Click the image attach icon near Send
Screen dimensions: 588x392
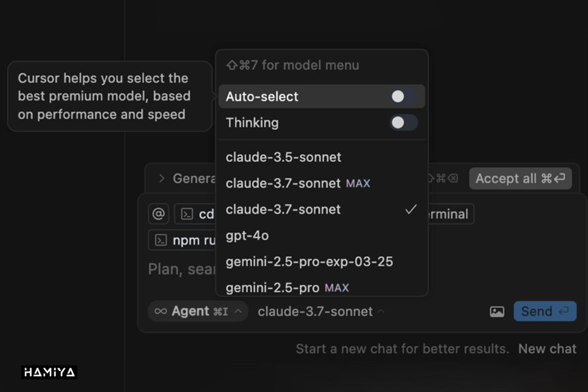click(x=497, y=312)
